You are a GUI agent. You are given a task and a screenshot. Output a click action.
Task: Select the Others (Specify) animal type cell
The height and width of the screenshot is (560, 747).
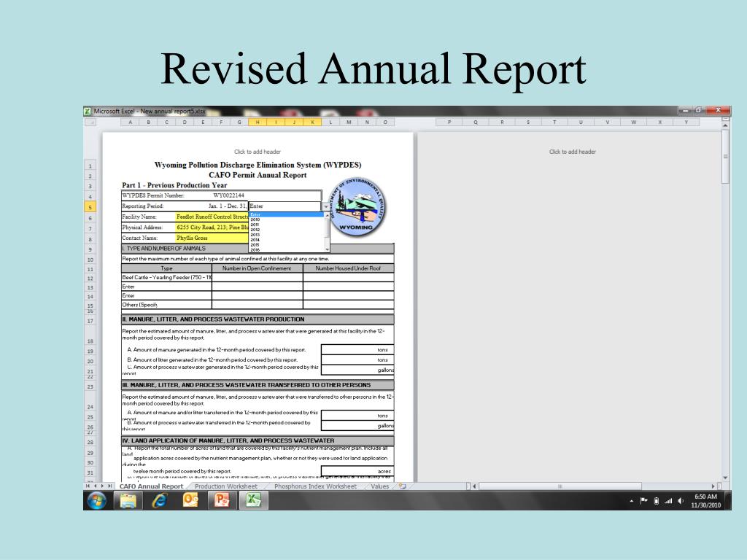[166, 305]
